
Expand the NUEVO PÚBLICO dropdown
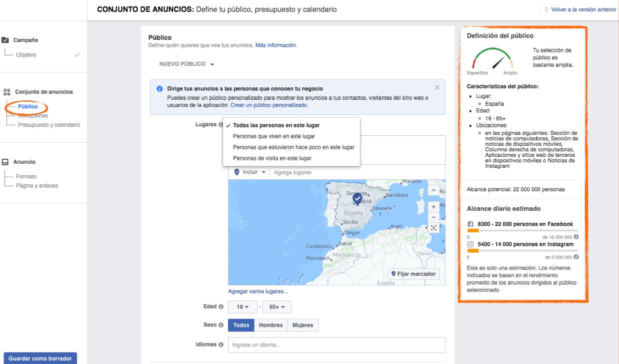coord(186,64)
